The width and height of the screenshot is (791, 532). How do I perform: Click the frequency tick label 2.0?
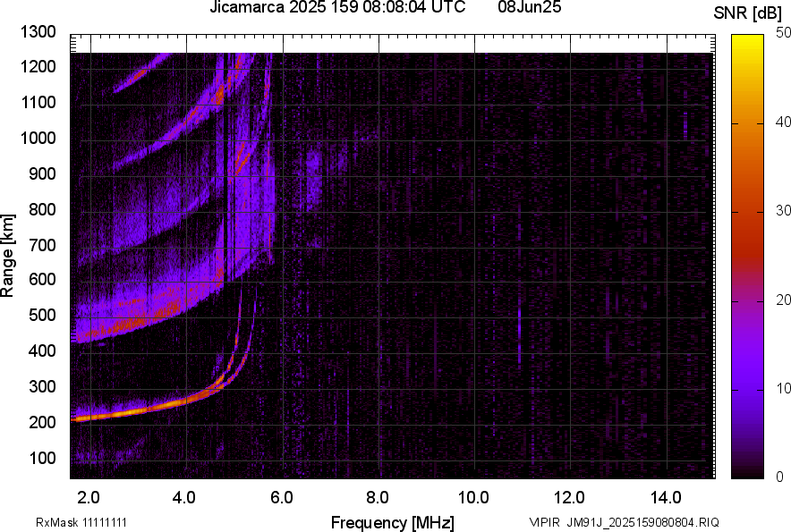89,498
